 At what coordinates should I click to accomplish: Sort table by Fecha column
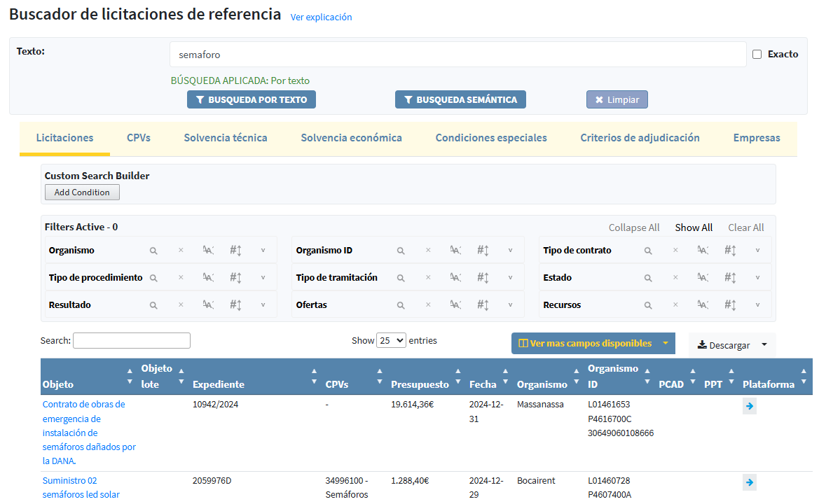pos(490,377)
